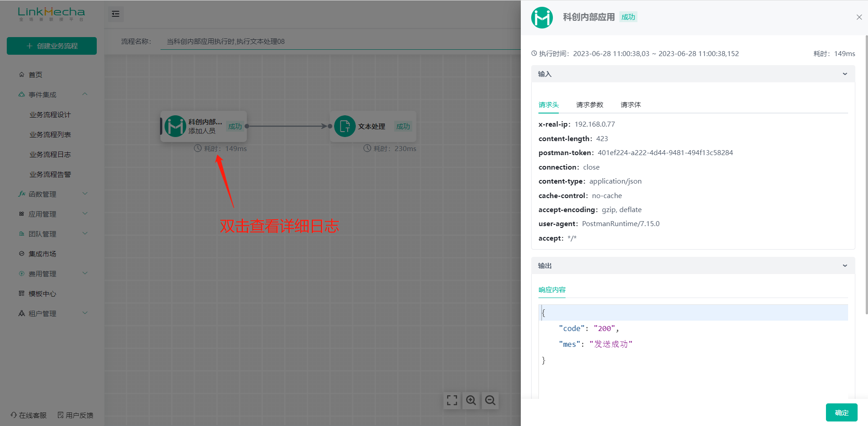Collapse the 输出 section chevron
Image resolution: width=868 pixels, height=426 pixels.
click(845, 266)
